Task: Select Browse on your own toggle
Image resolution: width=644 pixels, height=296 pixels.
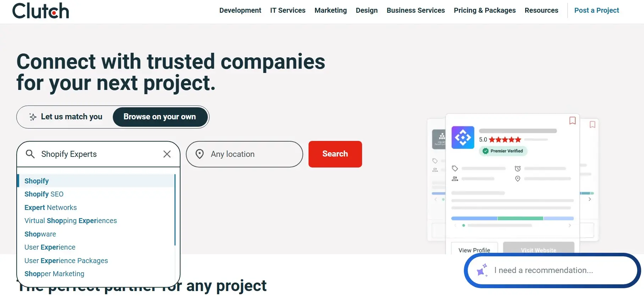Action: [160, 117]
